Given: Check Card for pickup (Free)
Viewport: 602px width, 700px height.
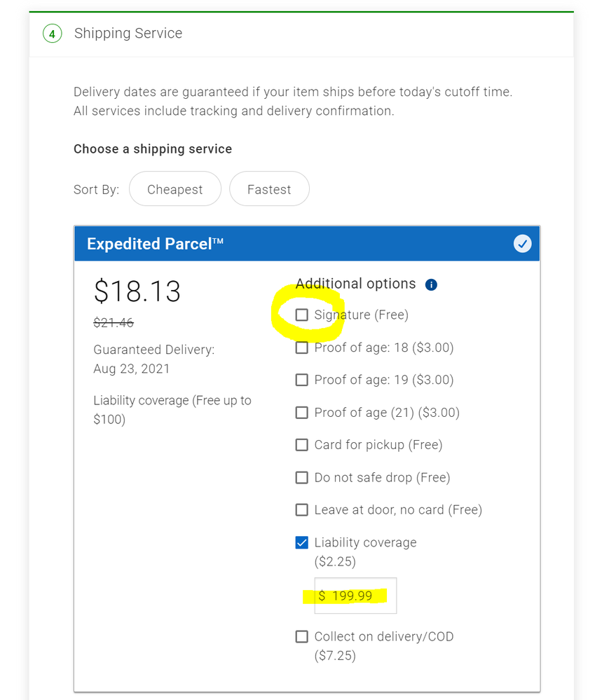Looking at the screenshot, I should [x=301, y=444].
